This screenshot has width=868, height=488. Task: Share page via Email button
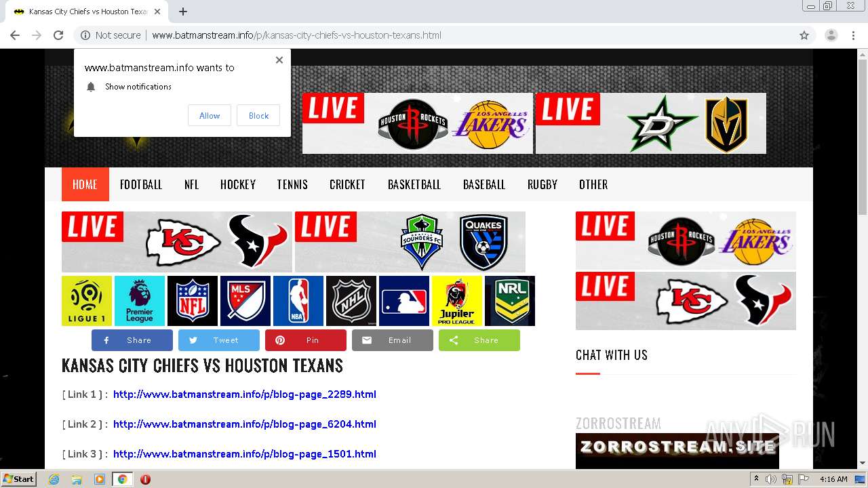pos(393,340)
